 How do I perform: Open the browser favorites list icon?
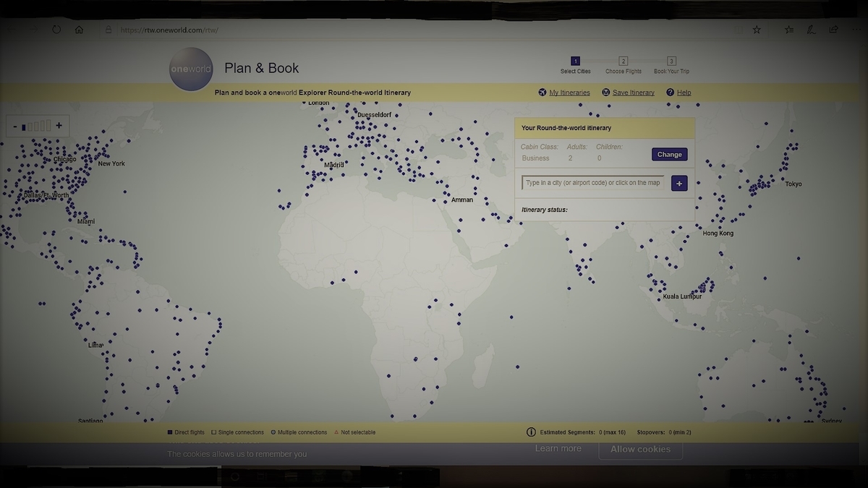point(789,30)
